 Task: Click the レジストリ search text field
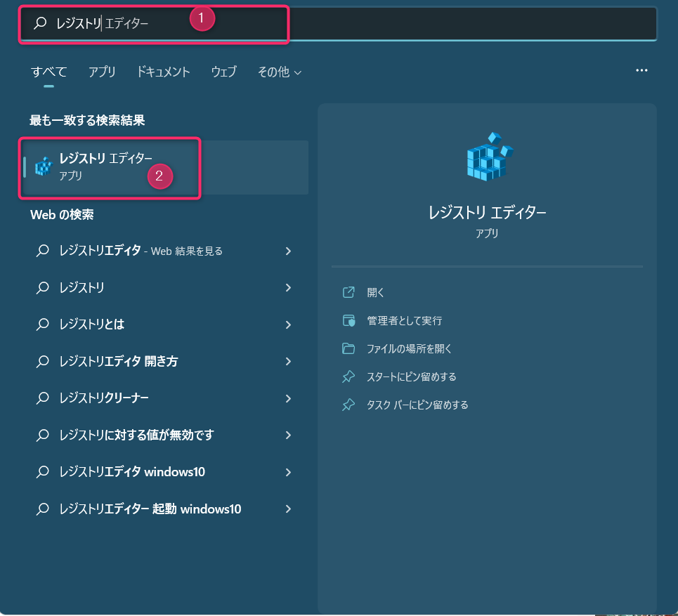[351, 23]
